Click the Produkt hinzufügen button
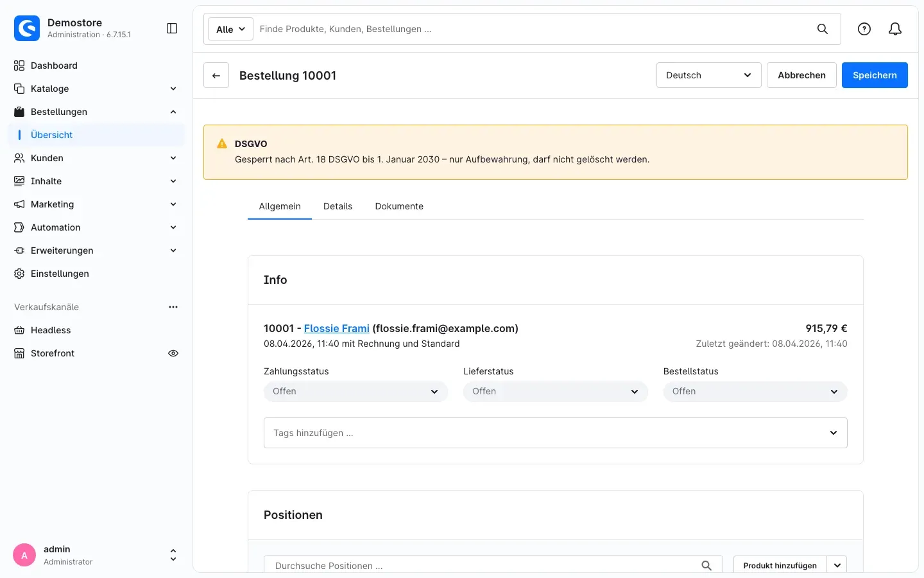924x578 pixels. point(780,566)
